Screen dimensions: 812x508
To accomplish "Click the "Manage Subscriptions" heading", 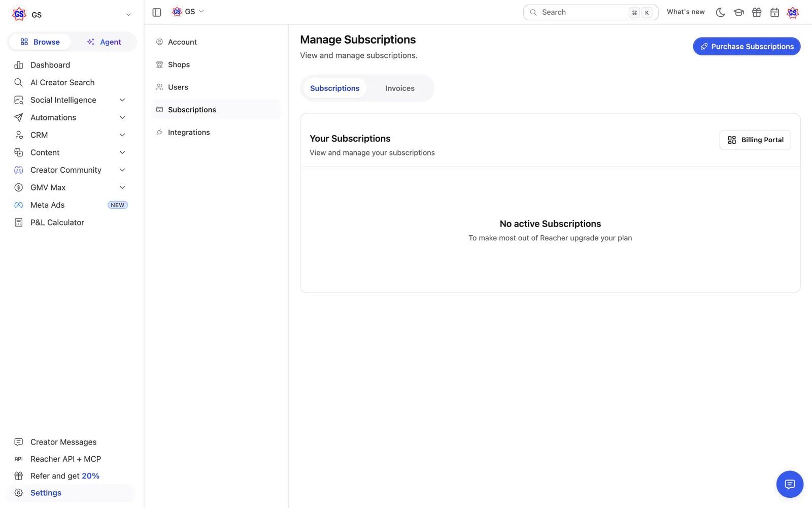I will (358, 40).
